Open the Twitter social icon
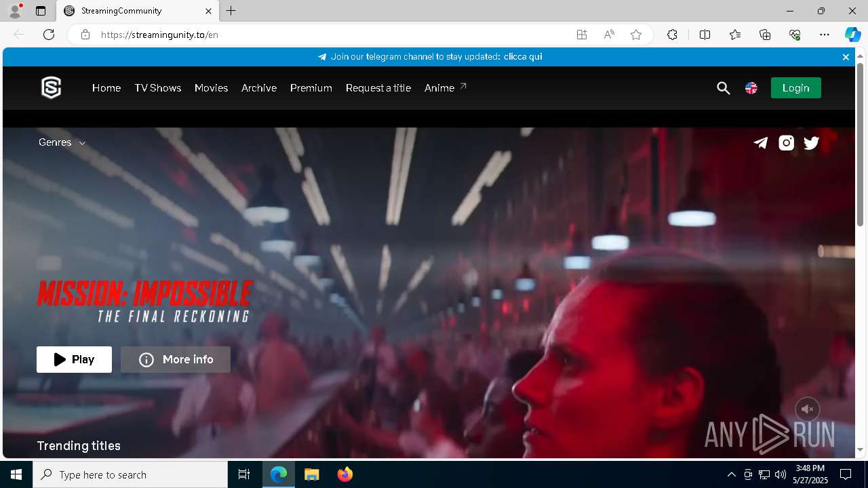Screen dimensions: 868x488 point(811,142)
